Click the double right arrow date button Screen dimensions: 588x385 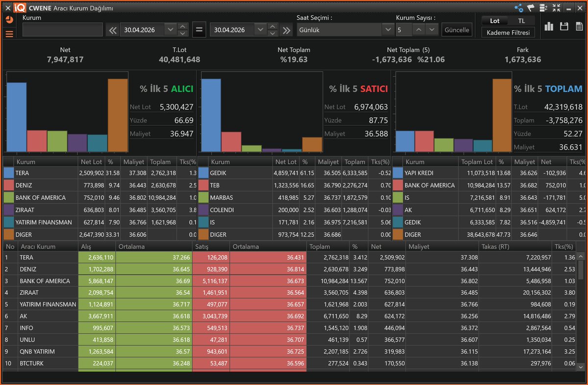point(287,30)
